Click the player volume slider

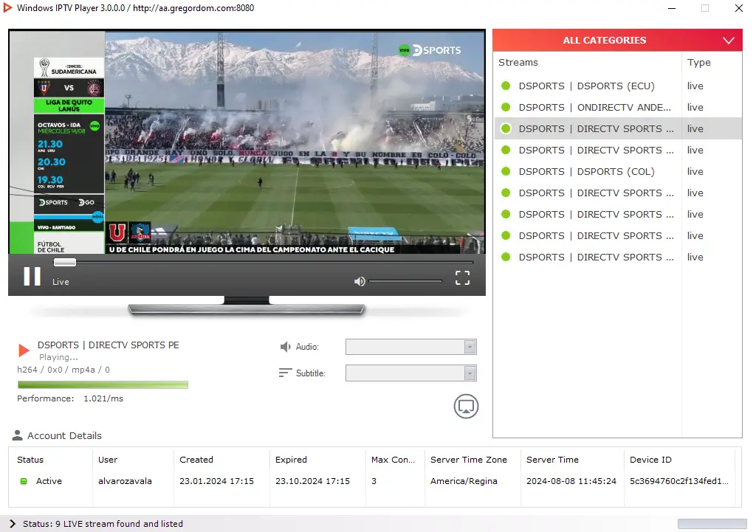(x=405, y=281)
